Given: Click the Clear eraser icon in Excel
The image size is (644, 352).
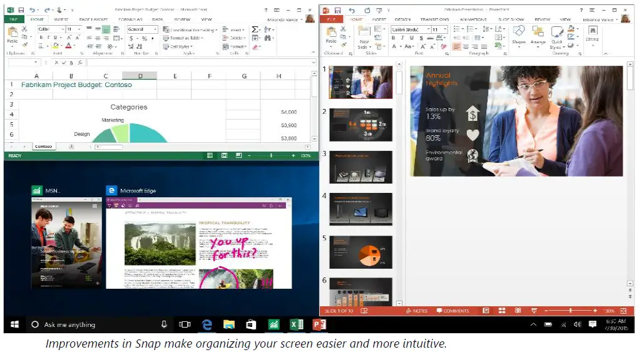Looking at the screenshot, I should [255, 47].
